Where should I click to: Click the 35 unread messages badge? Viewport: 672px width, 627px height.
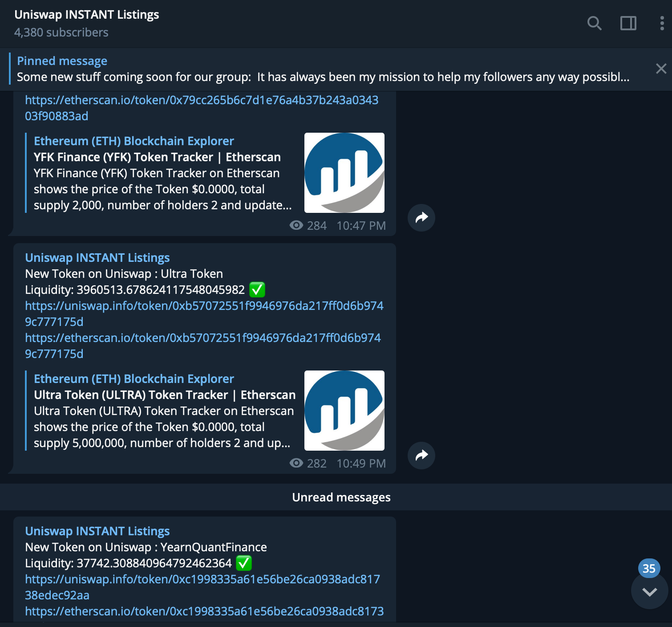(x=649, y=568)
